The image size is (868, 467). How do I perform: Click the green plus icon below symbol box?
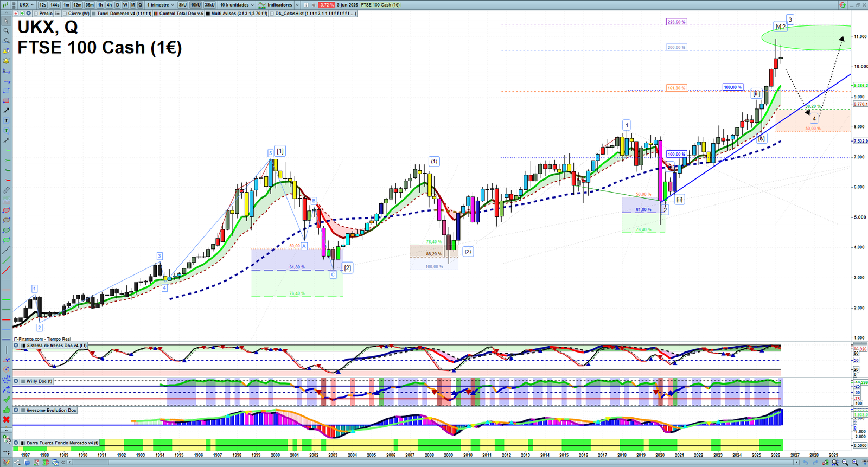(x=22, y=13)
